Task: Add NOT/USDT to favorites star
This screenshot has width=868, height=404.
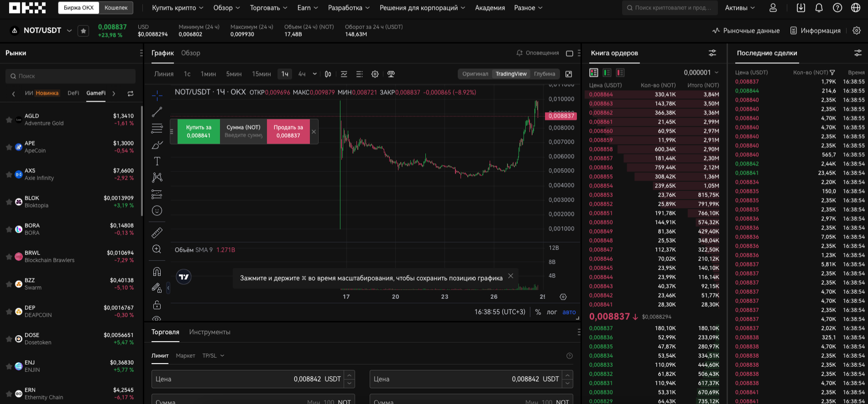Action: point(83,31)
